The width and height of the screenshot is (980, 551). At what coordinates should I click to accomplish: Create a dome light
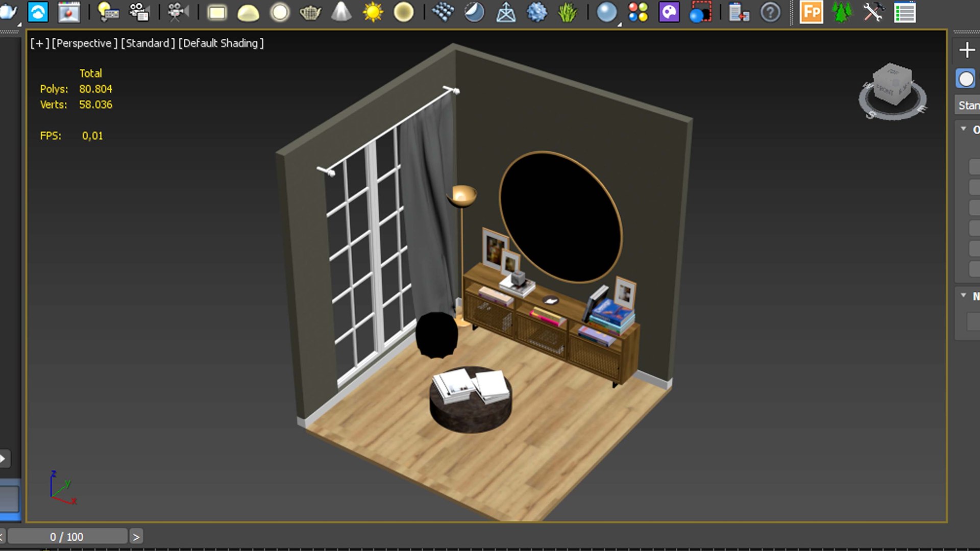248,12
